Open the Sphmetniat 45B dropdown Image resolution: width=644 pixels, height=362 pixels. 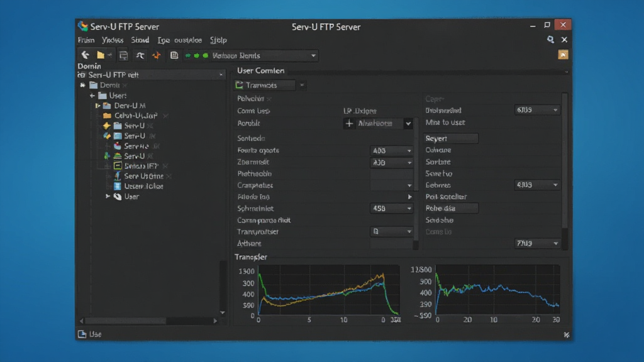coord(391,209)
